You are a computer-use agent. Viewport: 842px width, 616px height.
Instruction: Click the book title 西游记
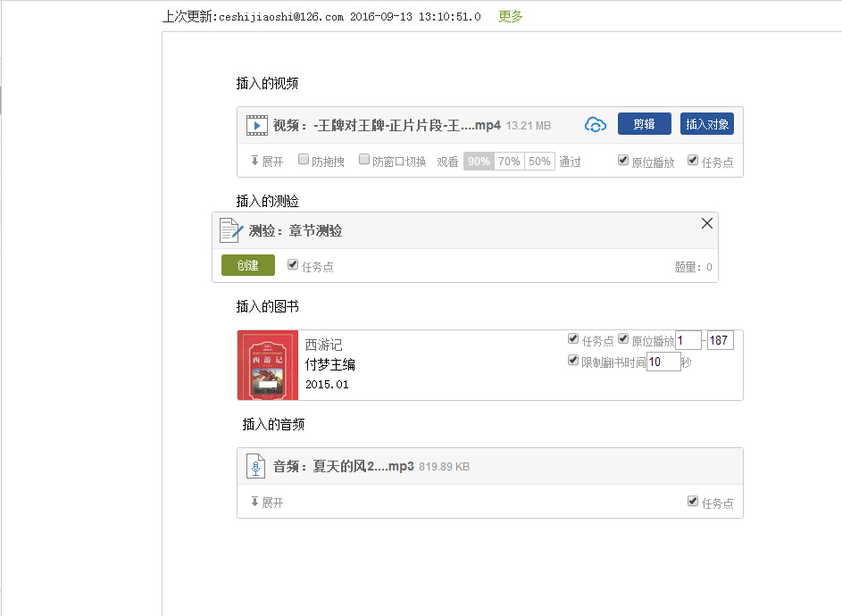pyautogui.click(x=324, y=345)
